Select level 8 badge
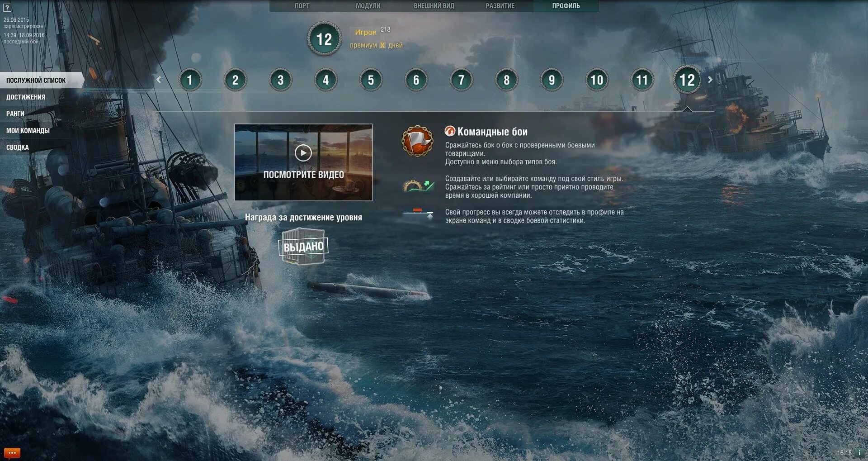Image resolution: width=868 pixels, height=461 pixels. click(x=506, y=80)
